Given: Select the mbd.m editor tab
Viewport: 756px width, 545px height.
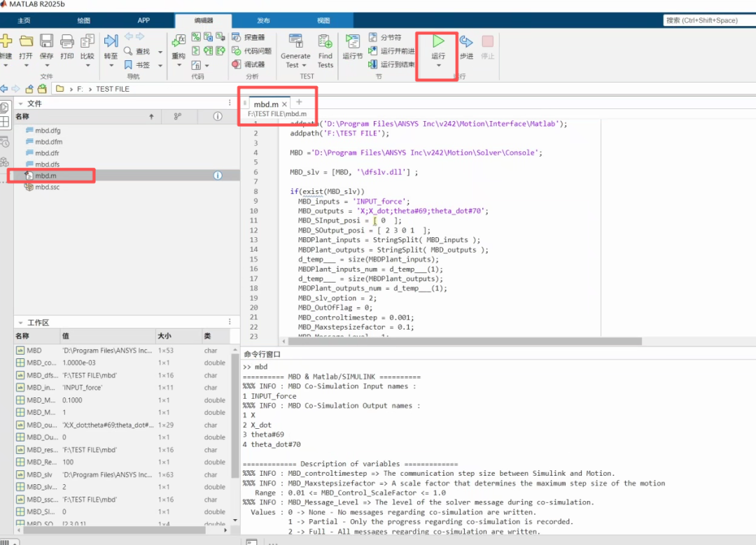Looking at the screenshot, I should tap(266, 104).
